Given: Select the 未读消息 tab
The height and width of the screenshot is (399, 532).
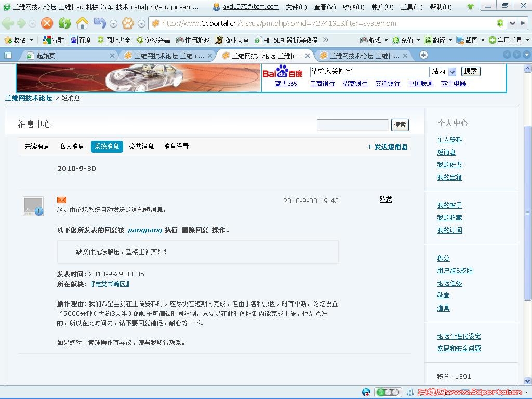Looking at the screenshot, I should click(37, 147).
